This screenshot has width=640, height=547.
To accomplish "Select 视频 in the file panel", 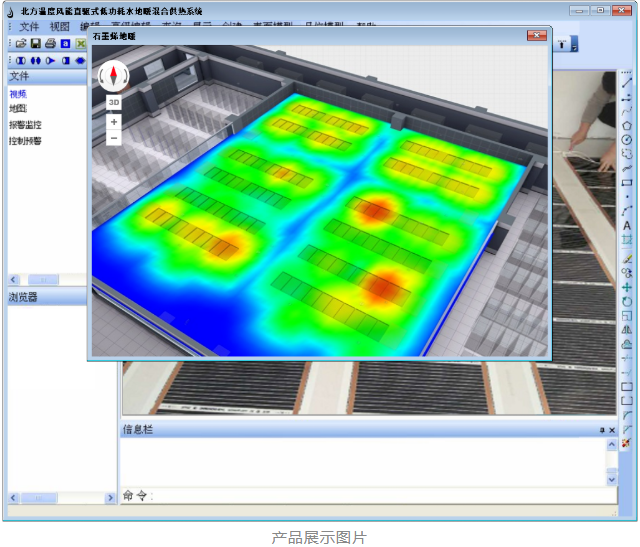I will [x=18, y=94].
